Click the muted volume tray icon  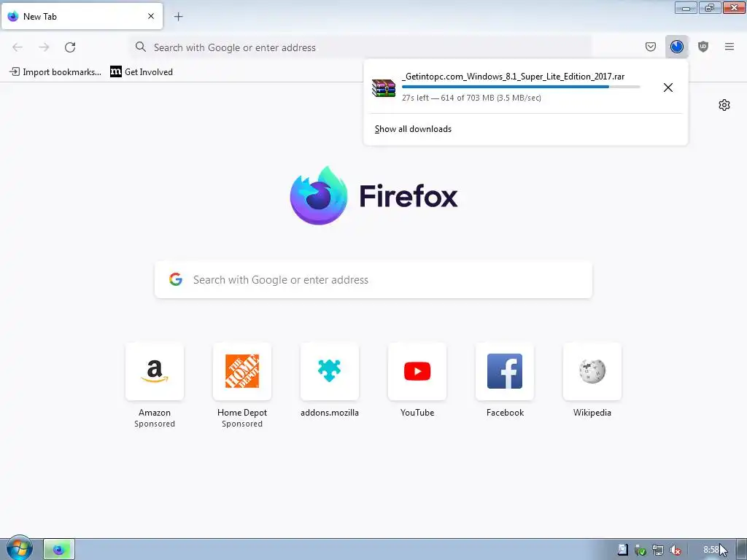[x=675, y=550]
